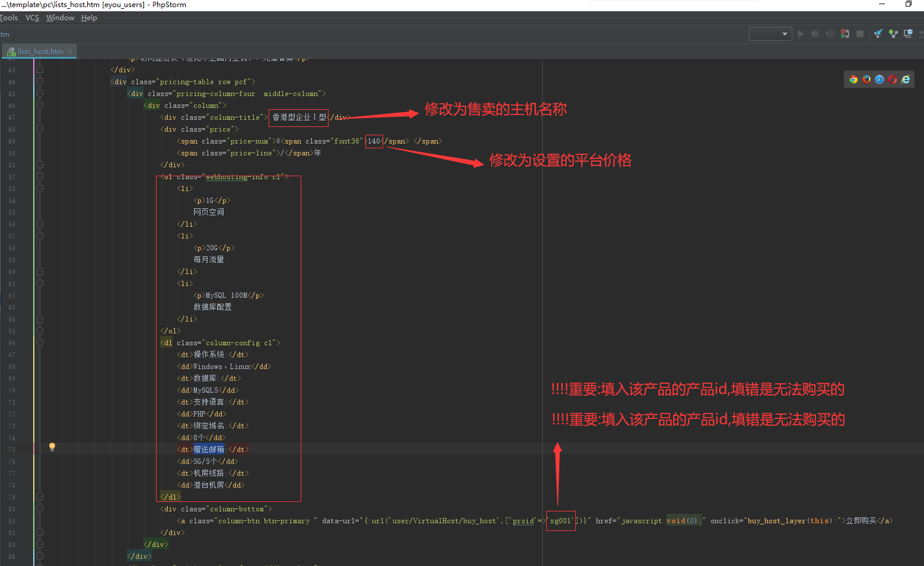Click Run with Coverage icon
The height and width of the screenshot is (566, 924).
pyautogui.click(x=830, y=34)
